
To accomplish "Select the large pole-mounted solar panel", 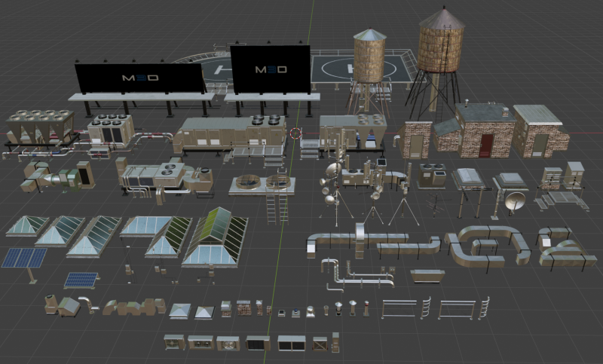I will pyautogui.click(x=23, y=258).
